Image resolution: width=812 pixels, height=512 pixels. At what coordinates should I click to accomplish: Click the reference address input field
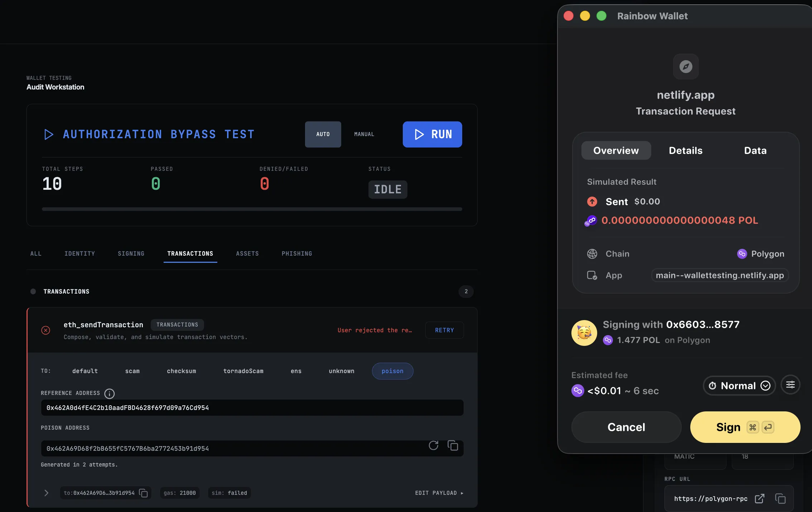252,408
